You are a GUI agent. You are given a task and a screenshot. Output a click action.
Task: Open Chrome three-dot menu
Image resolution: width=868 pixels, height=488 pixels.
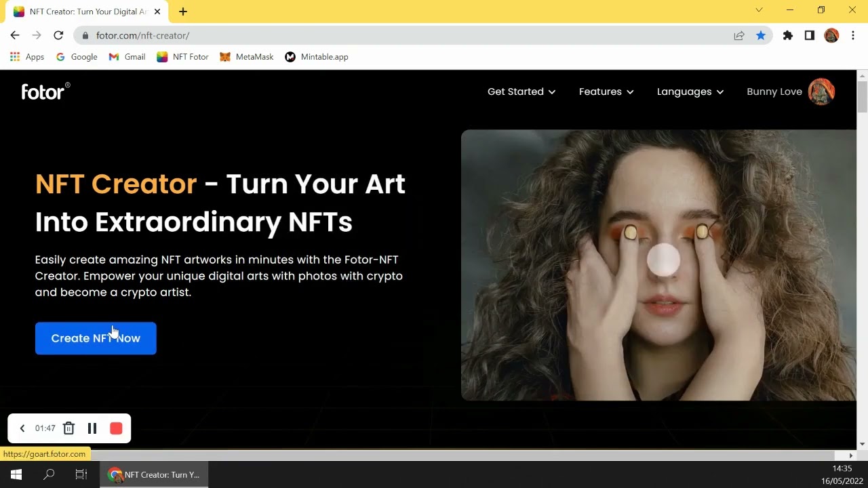click(x=853, y=35)
